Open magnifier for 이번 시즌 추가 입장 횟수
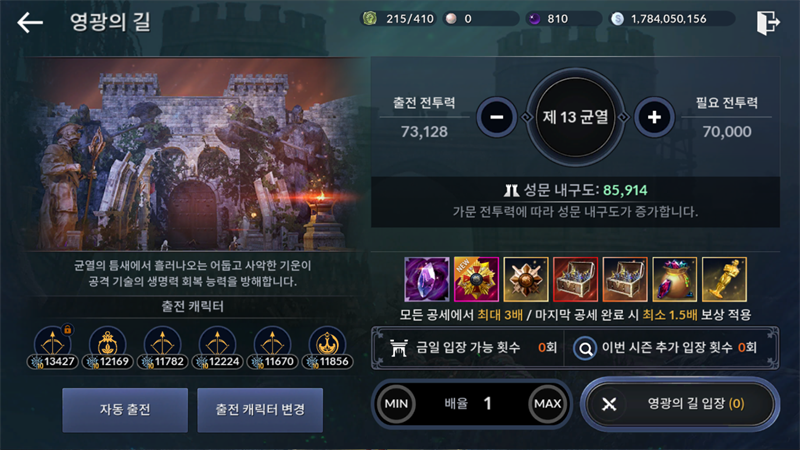The width and height of the screenshot is (800, 450). pyautogui.click(x=585, y=348)
